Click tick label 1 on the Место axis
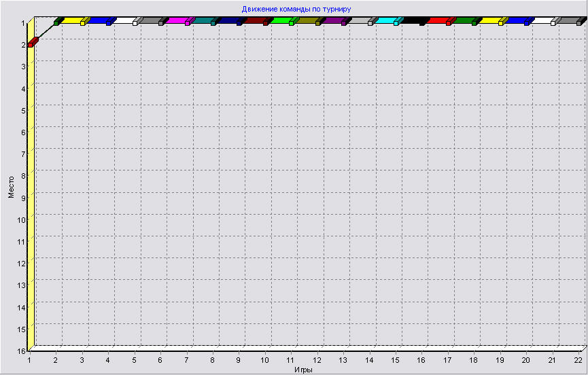This screenshot has width=588, height=375. coord(23,23)
